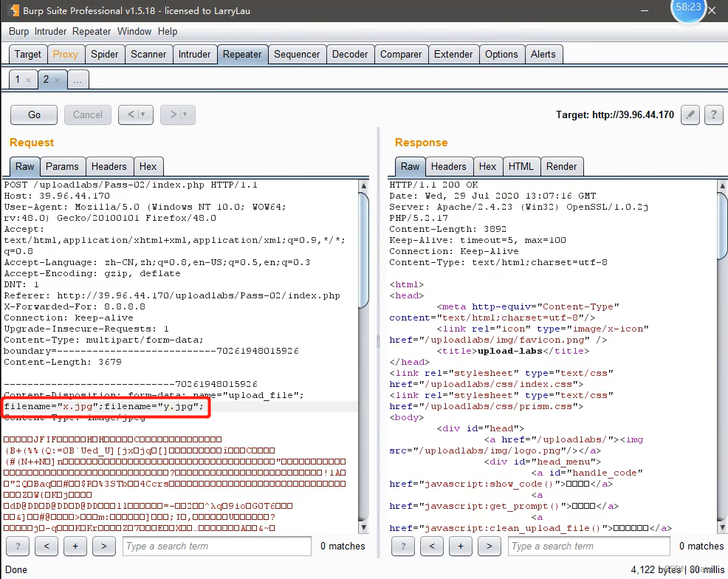This screenshot has width=728, height=579.
Task: Open the new Repeater tab '...' button
Action: 78,80
